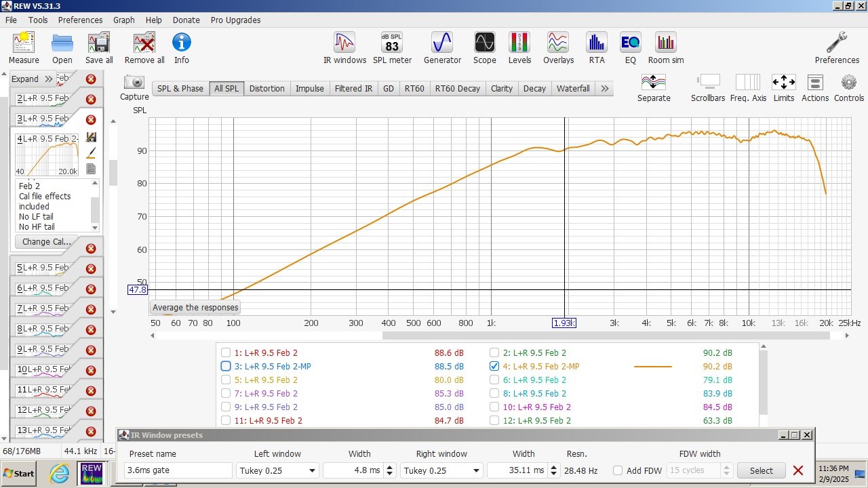Screen dimensions: 868x488
Task: Click the Change Cal... button
Action: coord(46,241)
